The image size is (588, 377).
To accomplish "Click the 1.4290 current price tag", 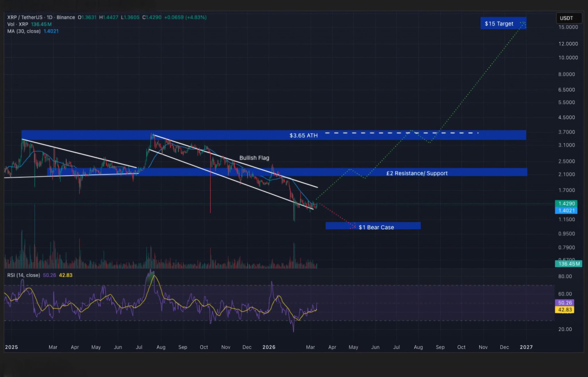I will [x=566, y=203].
